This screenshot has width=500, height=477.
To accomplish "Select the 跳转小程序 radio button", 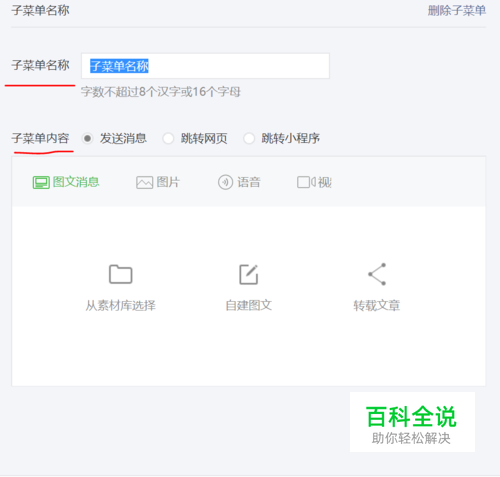I will tap(249, 138).
